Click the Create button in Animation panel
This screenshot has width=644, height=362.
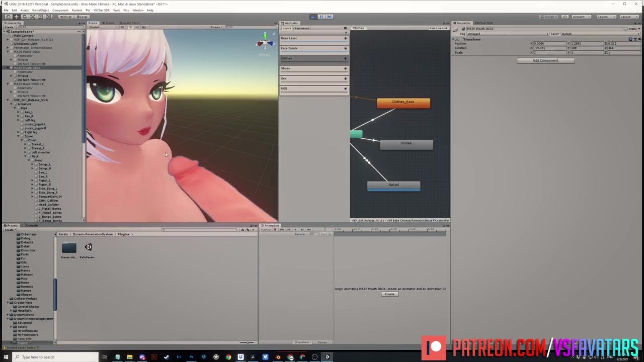[389, 294]
